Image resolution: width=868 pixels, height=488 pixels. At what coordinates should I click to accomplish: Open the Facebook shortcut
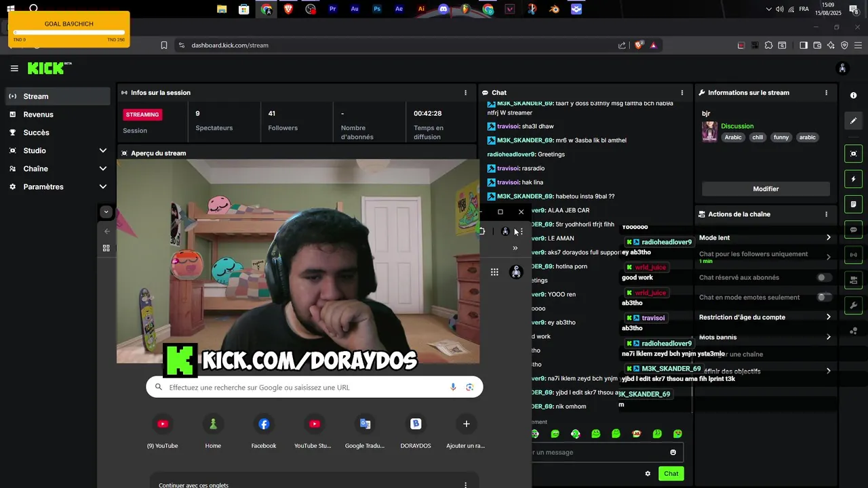pyautogui.click(x=264, y=432)
